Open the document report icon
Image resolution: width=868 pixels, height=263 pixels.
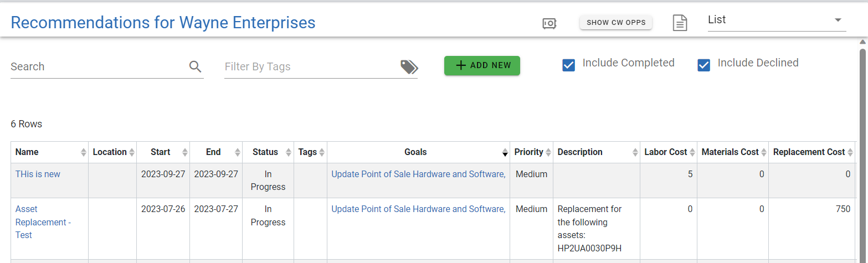click(680, 23)
